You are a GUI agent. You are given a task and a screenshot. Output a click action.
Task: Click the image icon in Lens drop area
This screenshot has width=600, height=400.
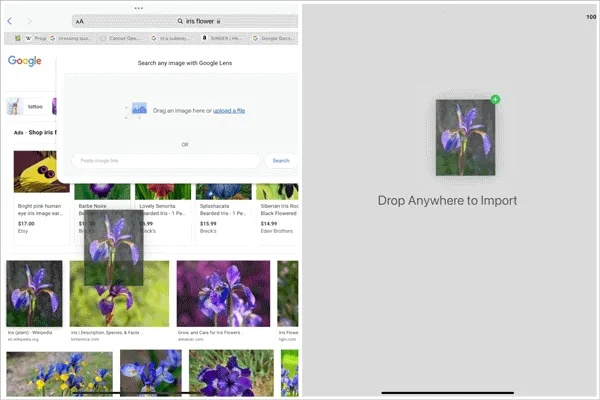point(139,109)
